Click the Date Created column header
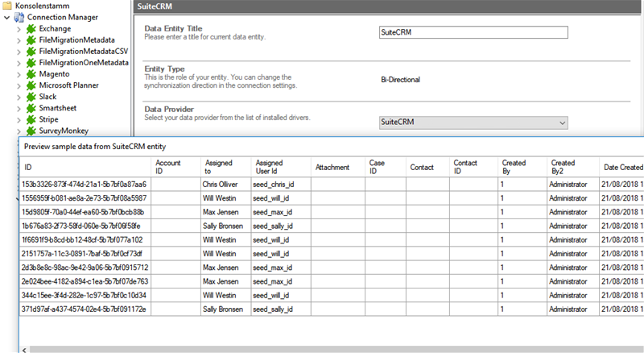Image resolution: width=644 pixels, height=353 pixels. [x=622, y=167]
